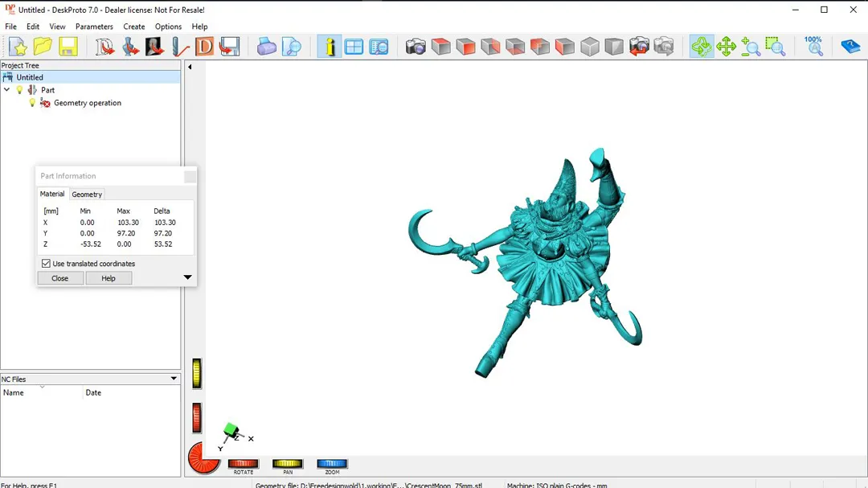Viewport: 868px width, 488px height.
Task: Toggle the Part Information 'i' toolbar button
Action: (x=330, y=47)
